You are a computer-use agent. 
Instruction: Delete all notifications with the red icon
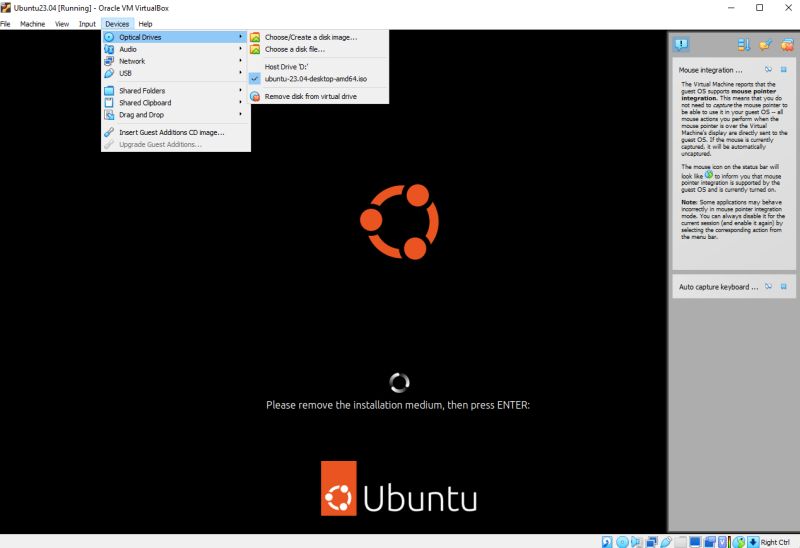(787, 45)
